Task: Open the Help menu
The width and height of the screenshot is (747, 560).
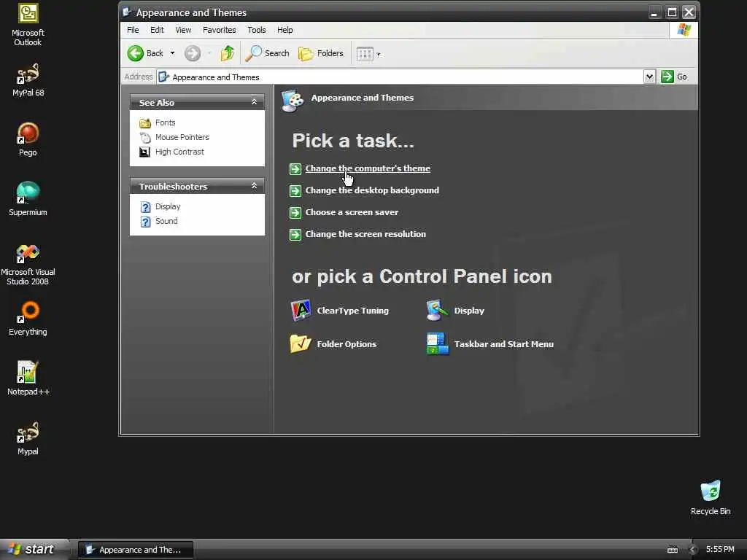Action: click(285, 30)
